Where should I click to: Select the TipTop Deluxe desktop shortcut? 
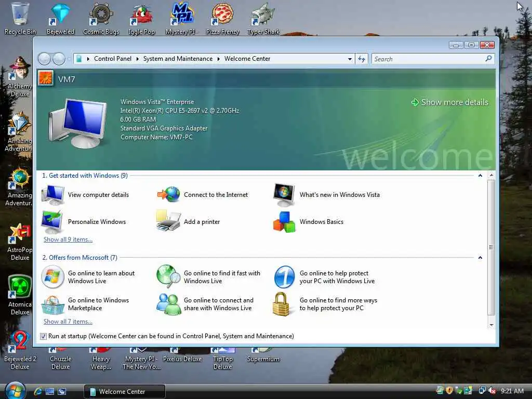(222, 359)
